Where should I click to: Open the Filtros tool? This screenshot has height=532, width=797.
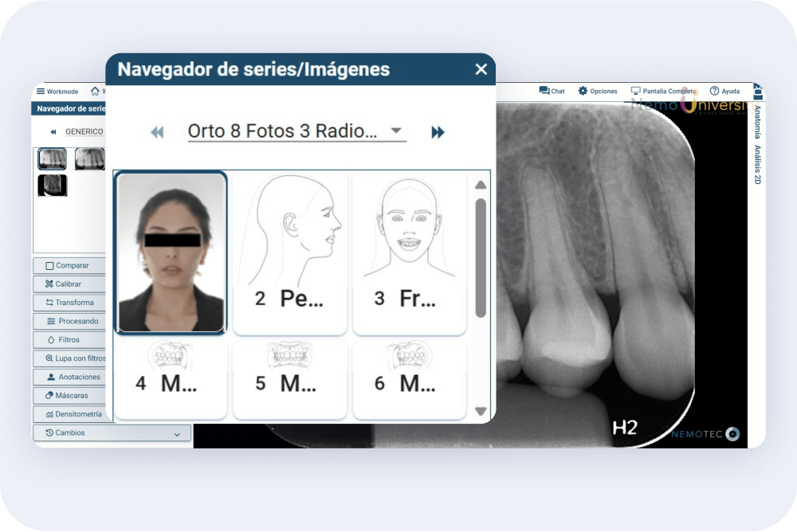[69, 339]
